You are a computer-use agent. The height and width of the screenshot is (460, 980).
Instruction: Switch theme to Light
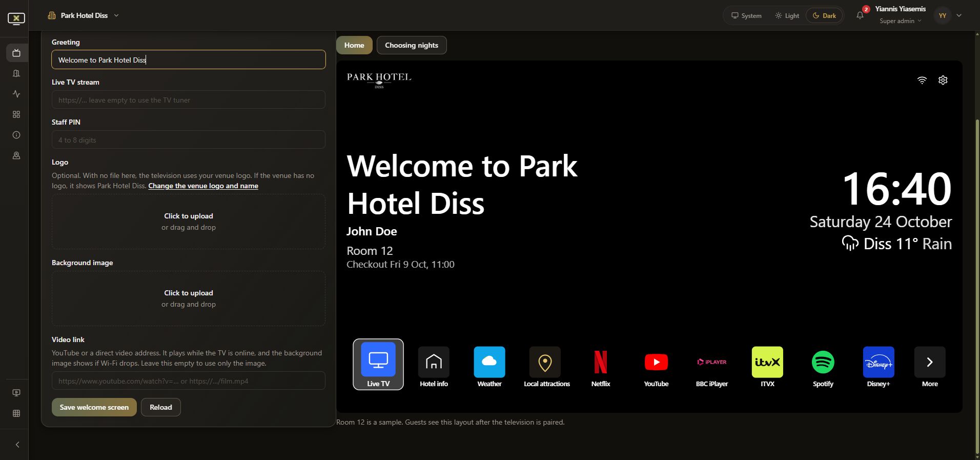pos(787,15)
